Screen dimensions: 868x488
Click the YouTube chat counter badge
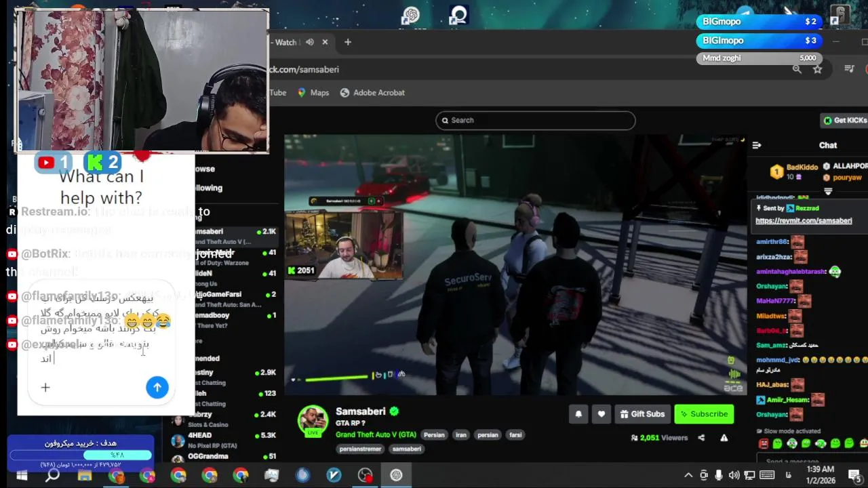point(54,163)
